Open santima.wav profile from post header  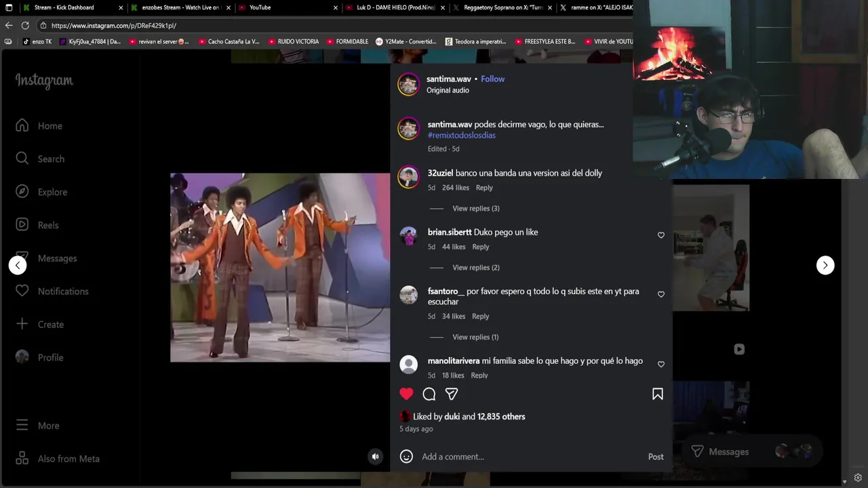[449, 79]
